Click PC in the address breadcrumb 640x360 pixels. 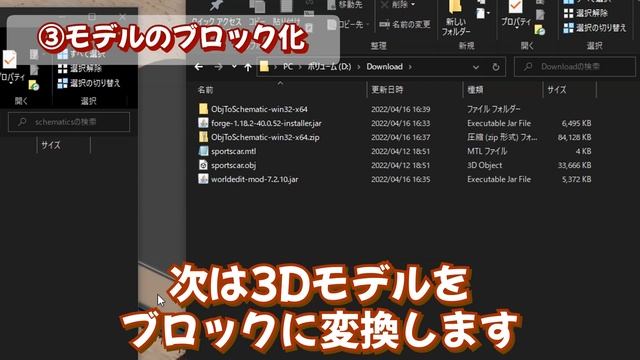[x=288, y=67]
